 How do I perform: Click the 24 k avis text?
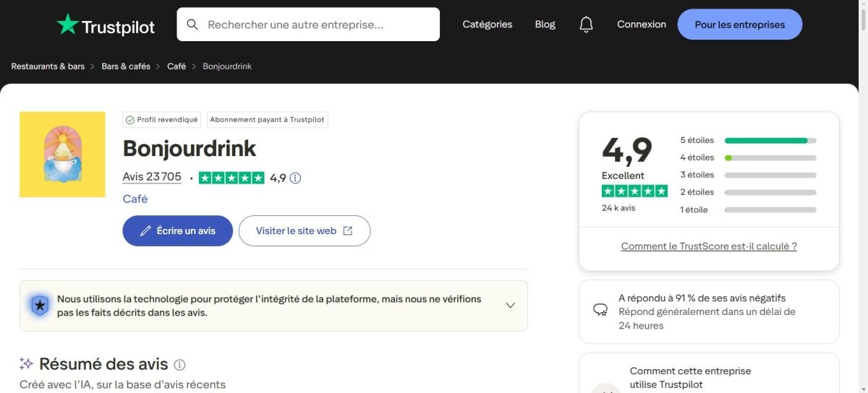point(618,208)
